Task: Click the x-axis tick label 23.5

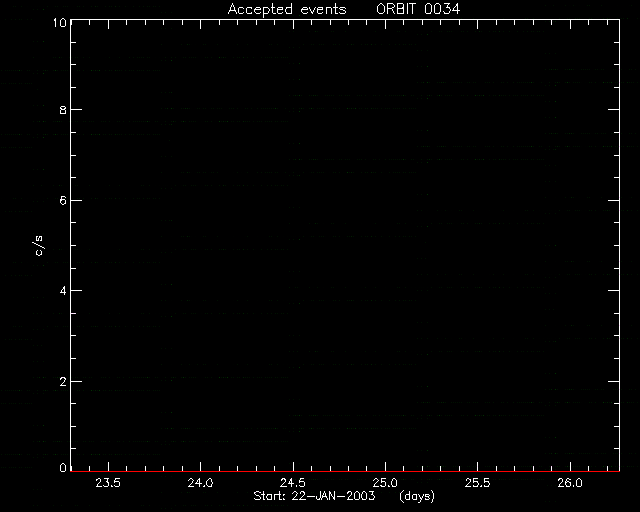Action: click(x=108, y=483)
